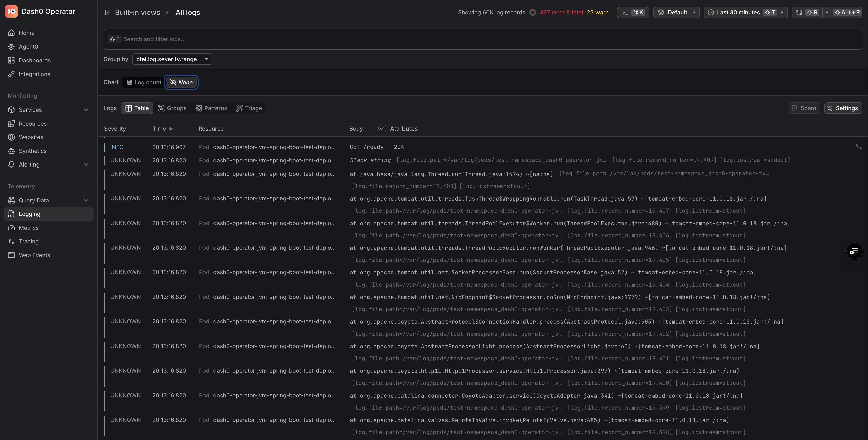Viewport: 868px width, 440px height.
Task: Focus the search and filter logs field
Action: coord(482,39)
